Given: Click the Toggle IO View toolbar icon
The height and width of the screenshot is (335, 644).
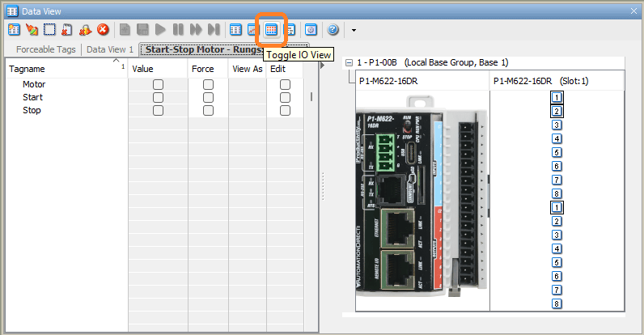Looking at the screenshot, I should 272,30.
